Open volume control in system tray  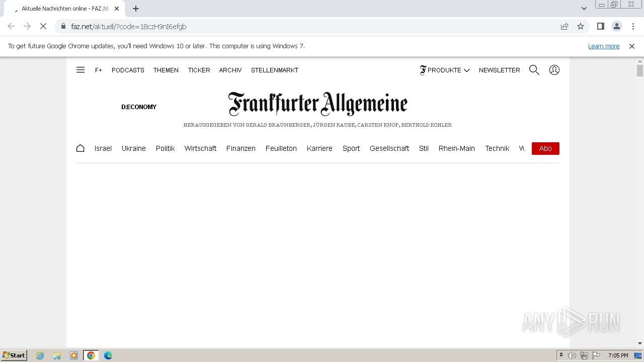[572, 355]
